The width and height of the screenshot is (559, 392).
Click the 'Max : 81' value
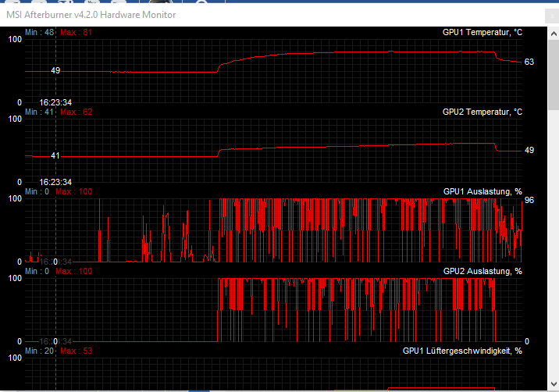[76, 33]
